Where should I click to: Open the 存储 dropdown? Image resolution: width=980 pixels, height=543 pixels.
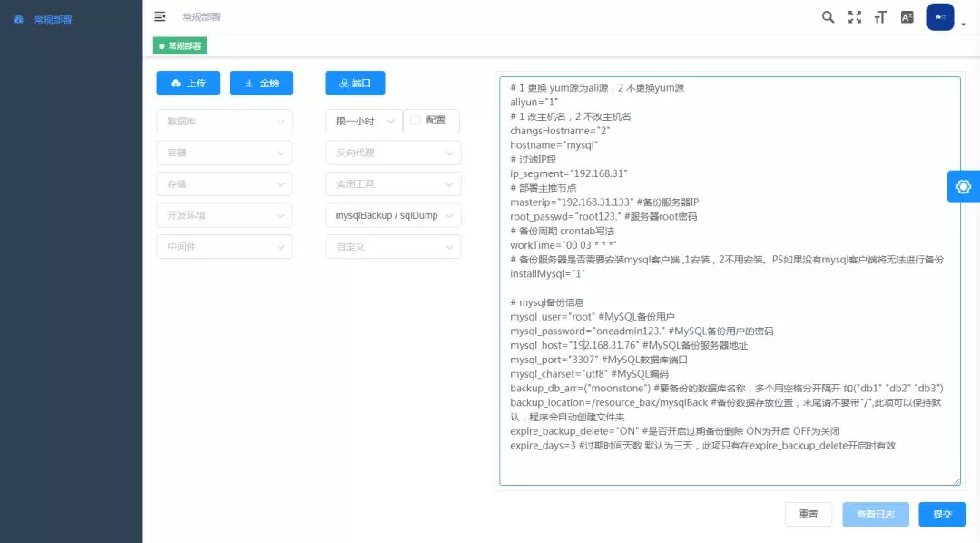224,184
